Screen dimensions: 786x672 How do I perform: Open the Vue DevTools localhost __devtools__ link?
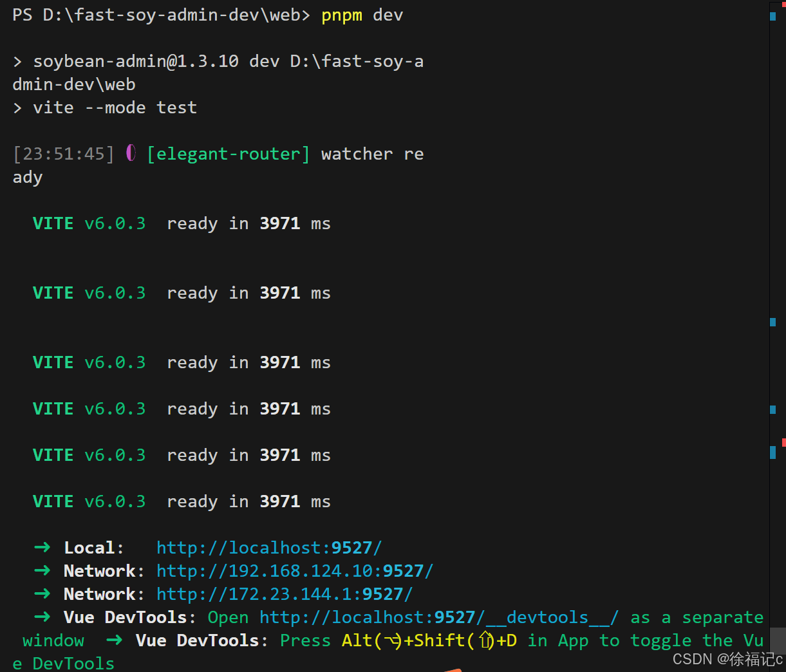pyautogui.click(x=439, y=617)
